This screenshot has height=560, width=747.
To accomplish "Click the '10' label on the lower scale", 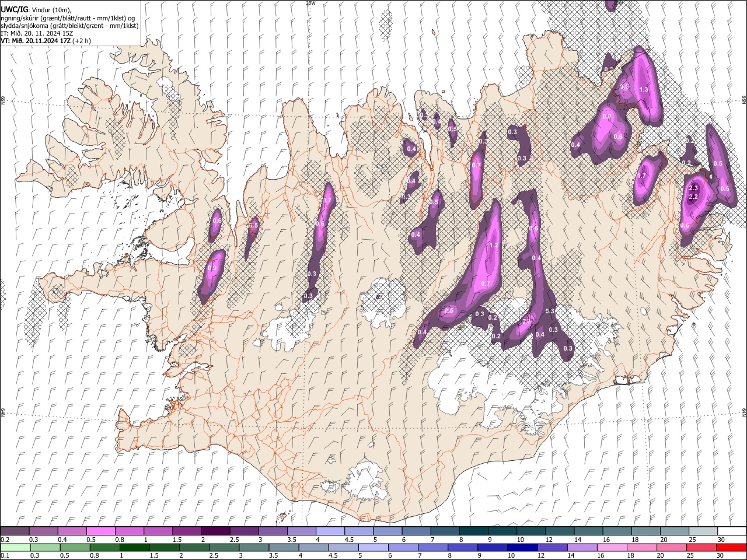I will click(511, 555).
